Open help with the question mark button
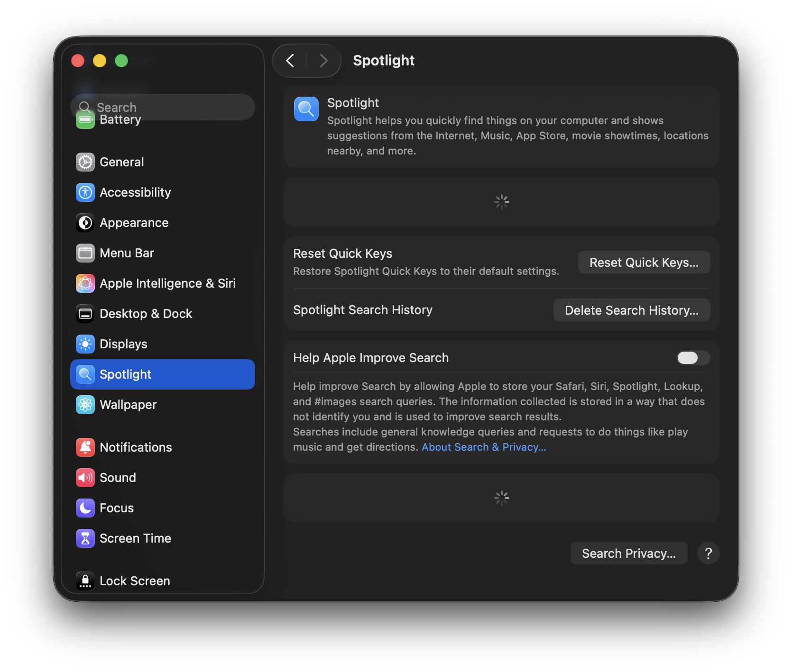The height and width of the screenshot is (672, 792). coord(709,553)
